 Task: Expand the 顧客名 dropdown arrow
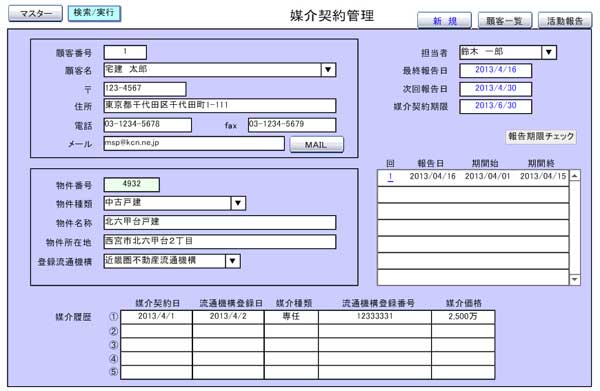pos(328,70)
